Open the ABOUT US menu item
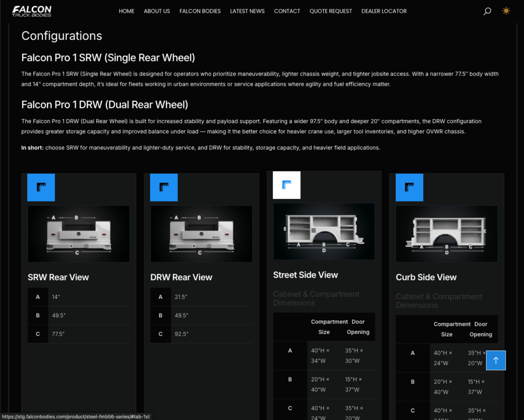The width and height of the screenshot is (524, 420). 157,11
